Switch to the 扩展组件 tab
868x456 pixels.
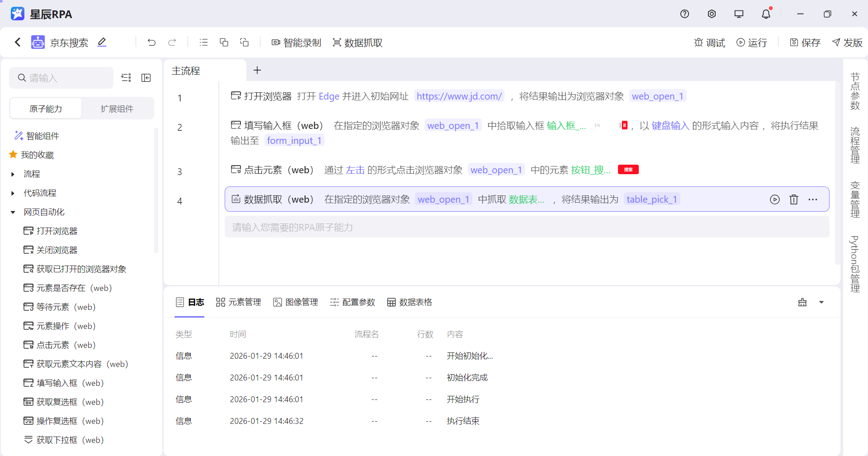117,108
